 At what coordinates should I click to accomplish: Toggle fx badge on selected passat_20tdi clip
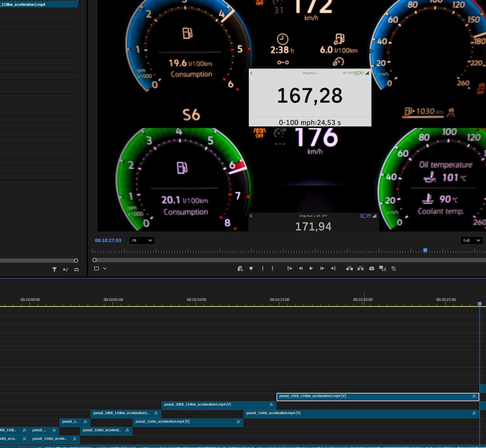click(x=474, y=396)
